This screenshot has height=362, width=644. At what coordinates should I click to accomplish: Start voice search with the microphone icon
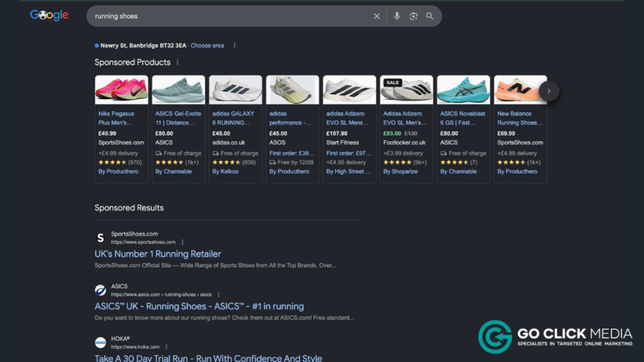(x=397, y=16)
